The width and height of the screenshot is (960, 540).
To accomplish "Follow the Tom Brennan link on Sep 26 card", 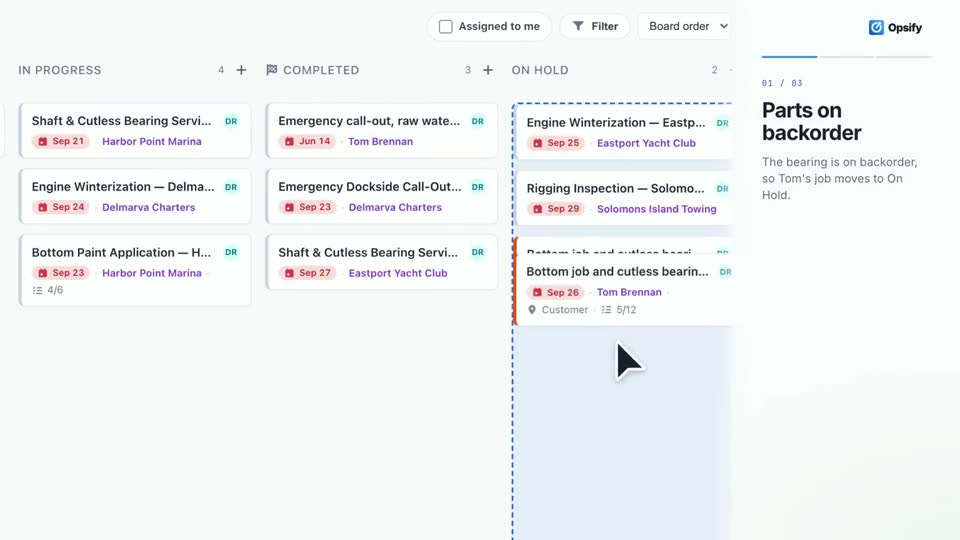I will click(x=629, y=293).
